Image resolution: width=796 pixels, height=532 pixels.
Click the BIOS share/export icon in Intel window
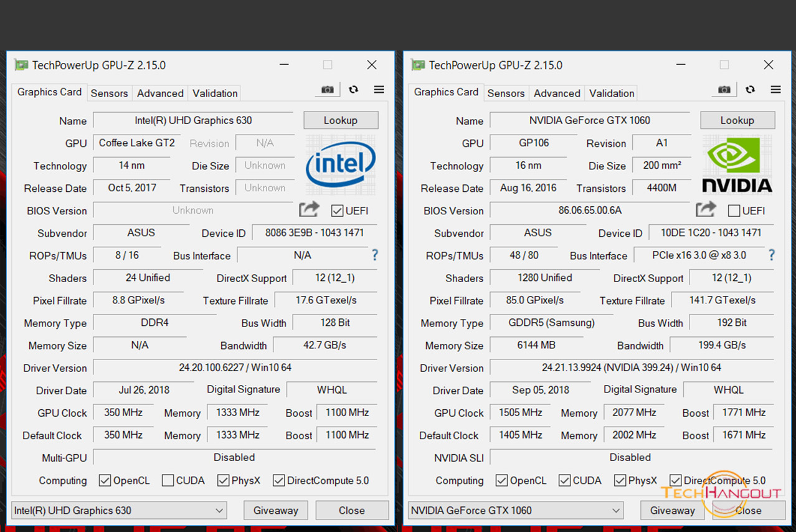click(x=309, y=210)
